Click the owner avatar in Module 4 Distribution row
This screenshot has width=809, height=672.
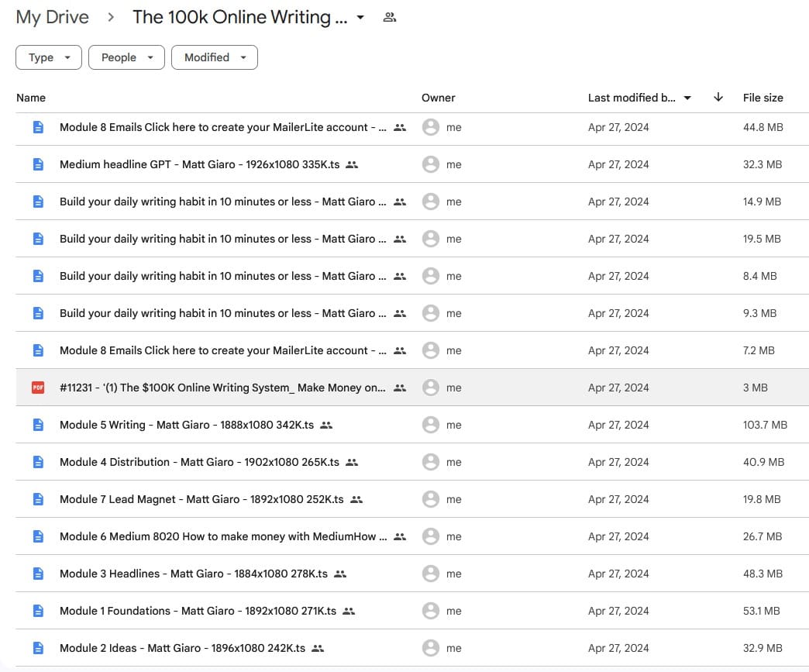click(430, 462)
